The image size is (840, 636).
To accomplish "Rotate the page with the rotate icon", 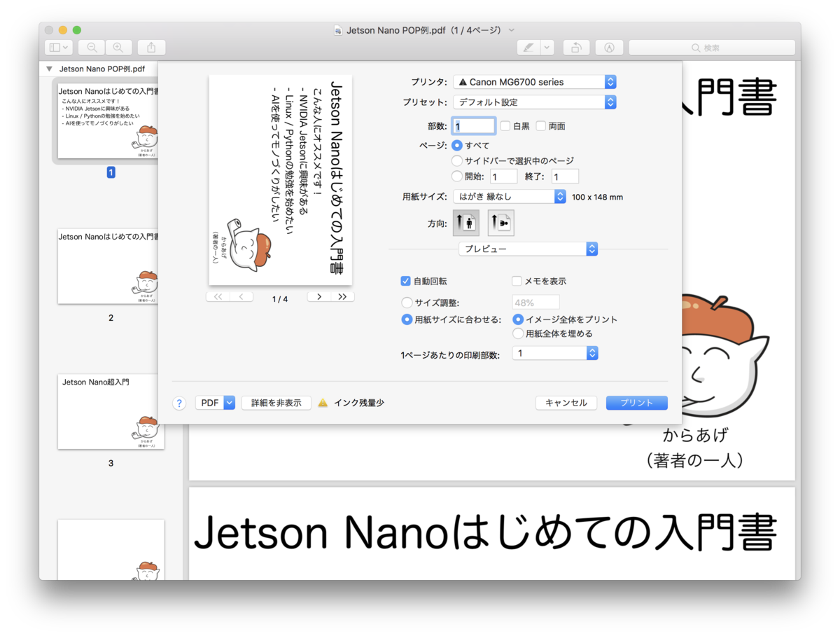I will (575, 48).
